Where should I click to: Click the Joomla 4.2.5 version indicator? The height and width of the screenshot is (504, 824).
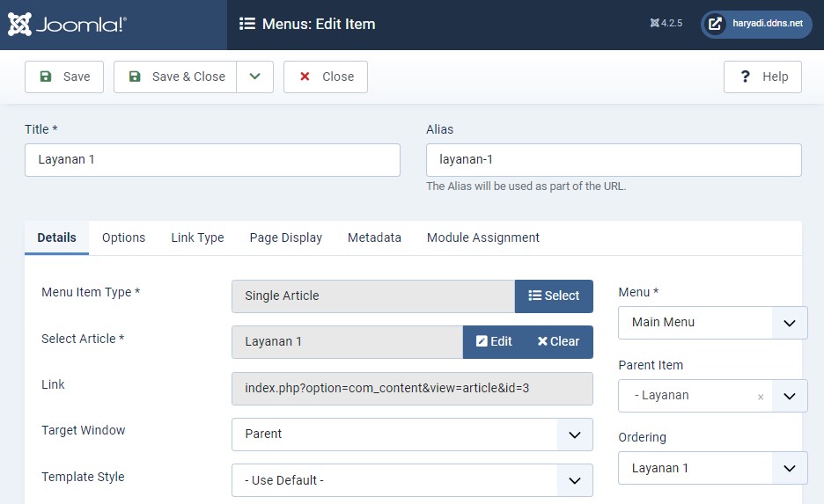(x=666, y=24)
